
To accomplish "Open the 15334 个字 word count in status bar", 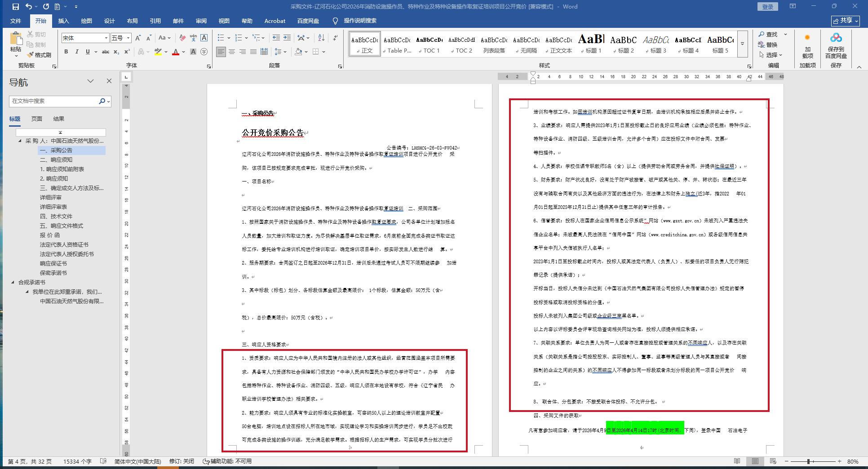I will [77, 461].
